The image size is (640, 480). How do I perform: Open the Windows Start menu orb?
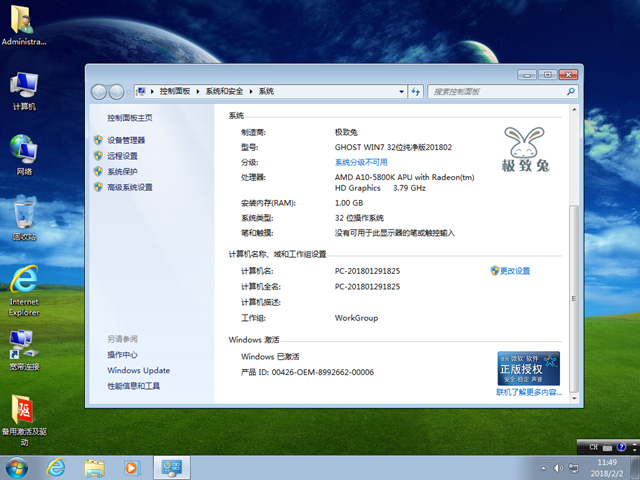[17, 468]
